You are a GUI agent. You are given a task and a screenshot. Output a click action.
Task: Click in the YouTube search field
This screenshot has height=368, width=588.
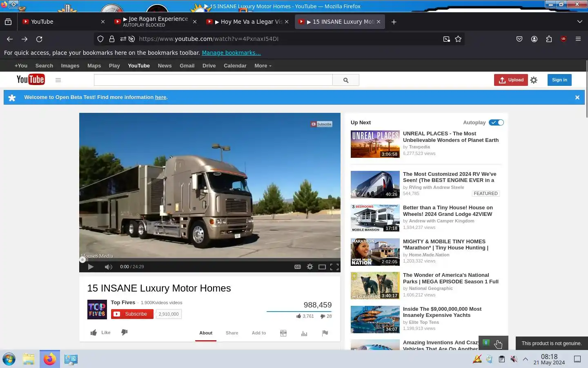tap(213, 80)
